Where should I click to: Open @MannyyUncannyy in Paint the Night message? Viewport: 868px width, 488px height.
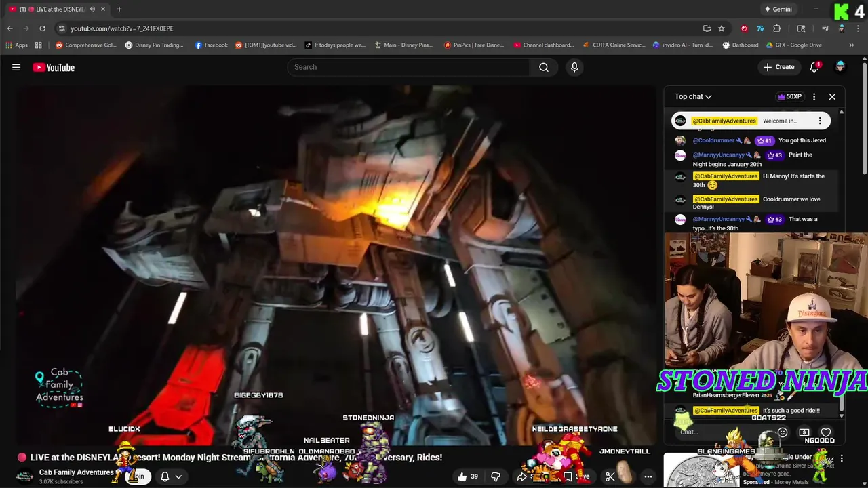click(718, 155)
